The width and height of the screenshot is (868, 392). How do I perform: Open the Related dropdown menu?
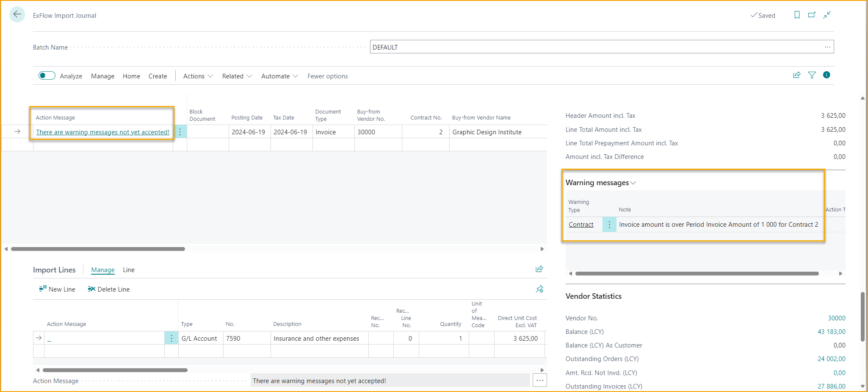237,76
